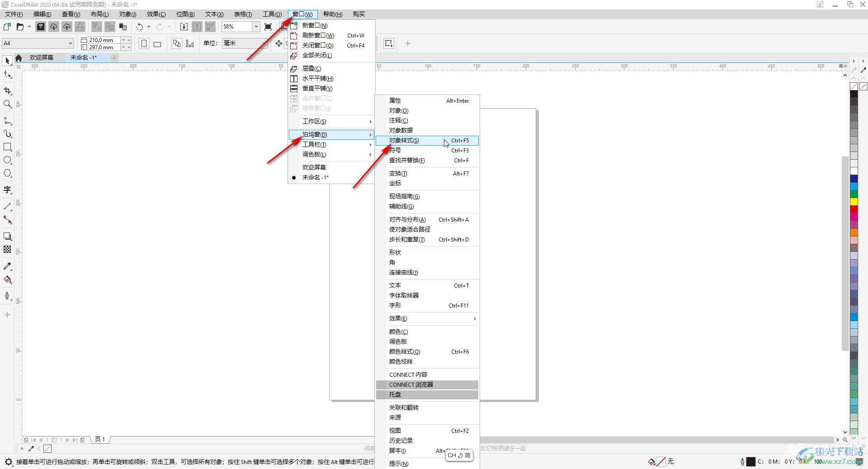Select the Drop Shadow tool
The width and height of the screenshot is (868, 469).
[7, 236]
